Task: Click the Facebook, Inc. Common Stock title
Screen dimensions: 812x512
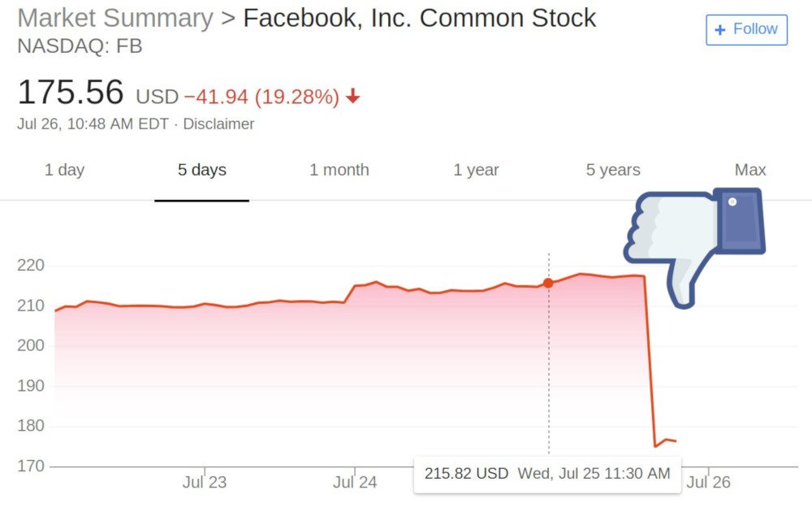Action: pos(420,18)
